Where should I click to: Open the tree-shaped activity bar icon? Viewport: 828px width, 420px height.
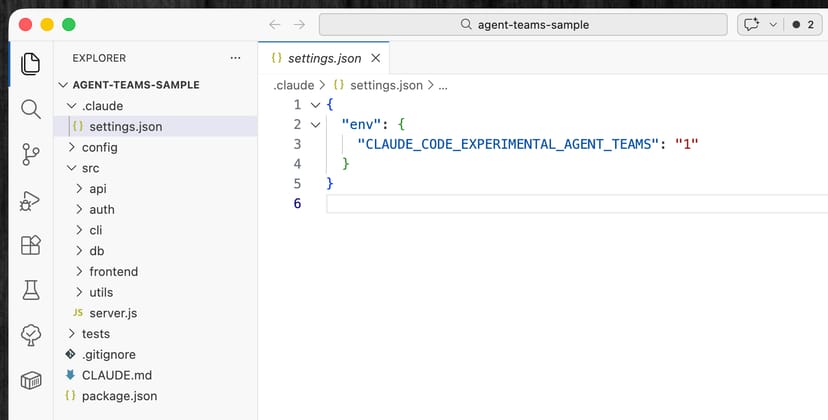(x=31, y=335)
